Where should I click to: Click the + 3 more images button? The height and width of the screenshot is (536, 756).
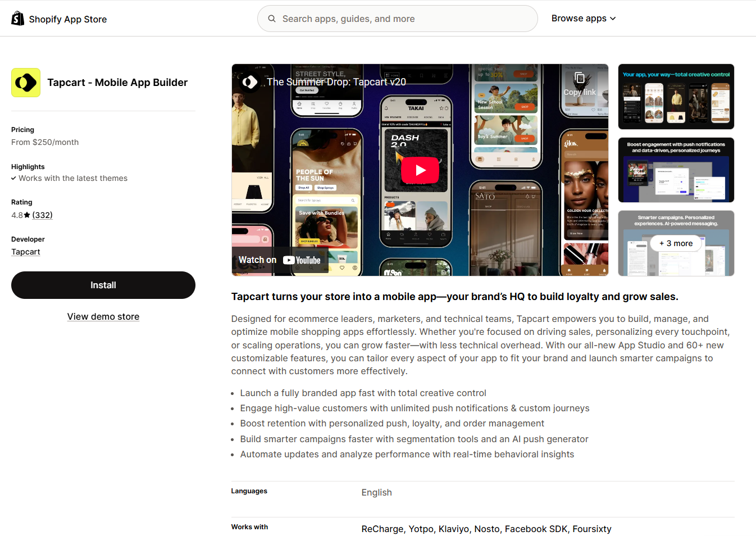[x=676, y=243]
